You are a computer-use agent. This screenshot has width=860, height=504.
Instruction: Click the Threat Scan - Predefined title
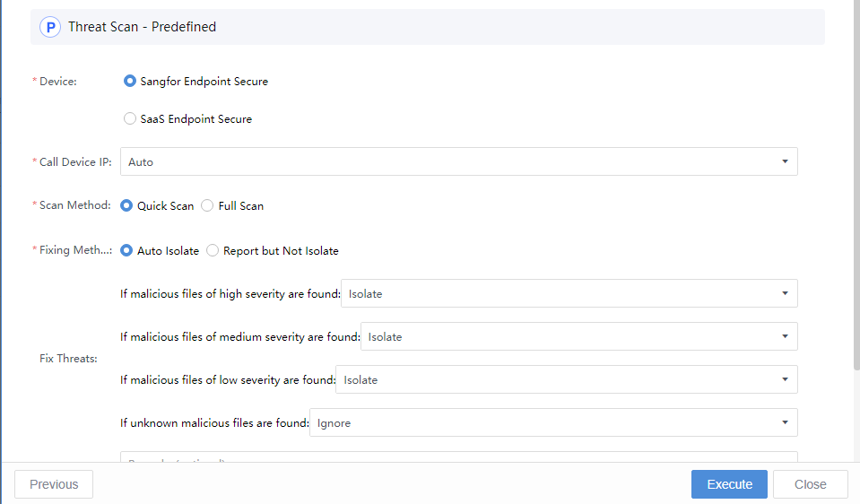pyautogui.click(x=142, y=27)
